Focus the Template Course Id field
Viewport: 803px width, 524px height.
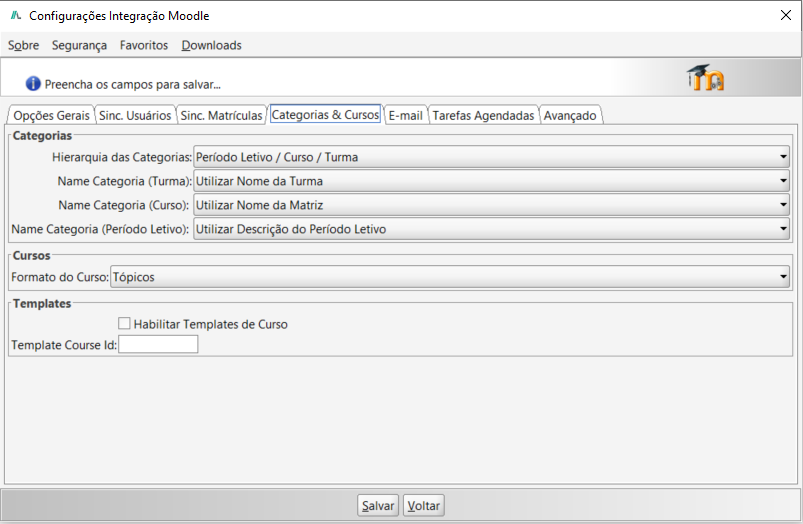pyautogui.click(x=158, y=344)
